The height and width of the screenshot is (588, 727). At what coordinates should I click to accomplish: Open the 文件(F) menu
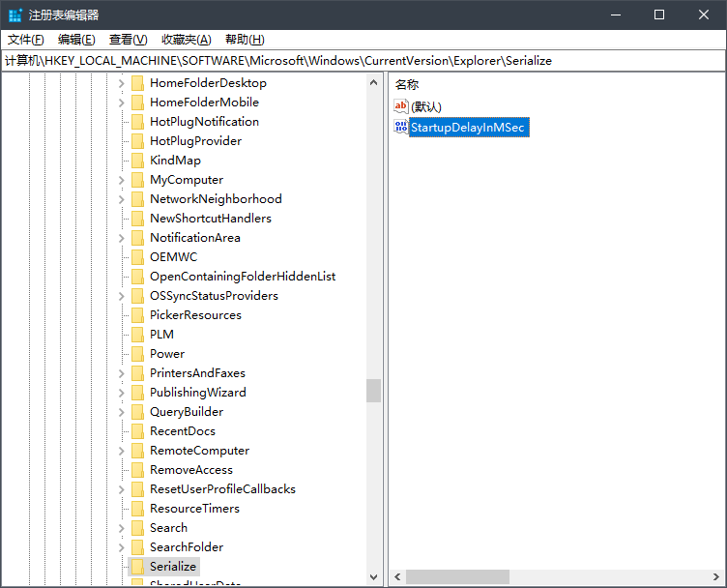point(25,40)
